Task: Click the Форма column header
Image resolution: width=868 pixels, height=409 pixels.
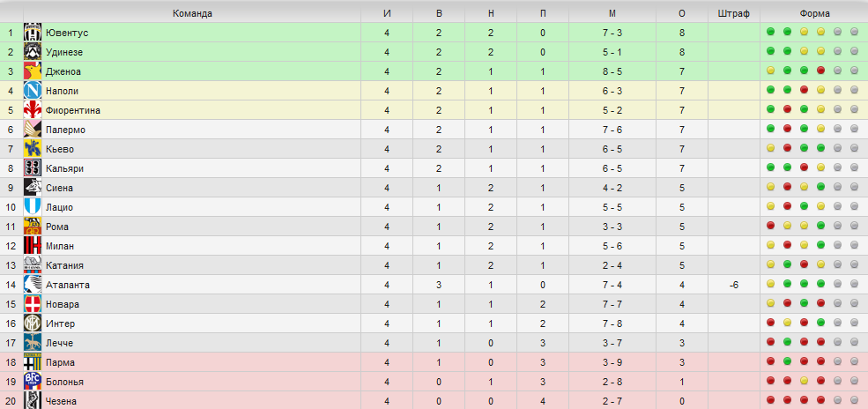Action: pyautogui.click(x=814, y=13)
